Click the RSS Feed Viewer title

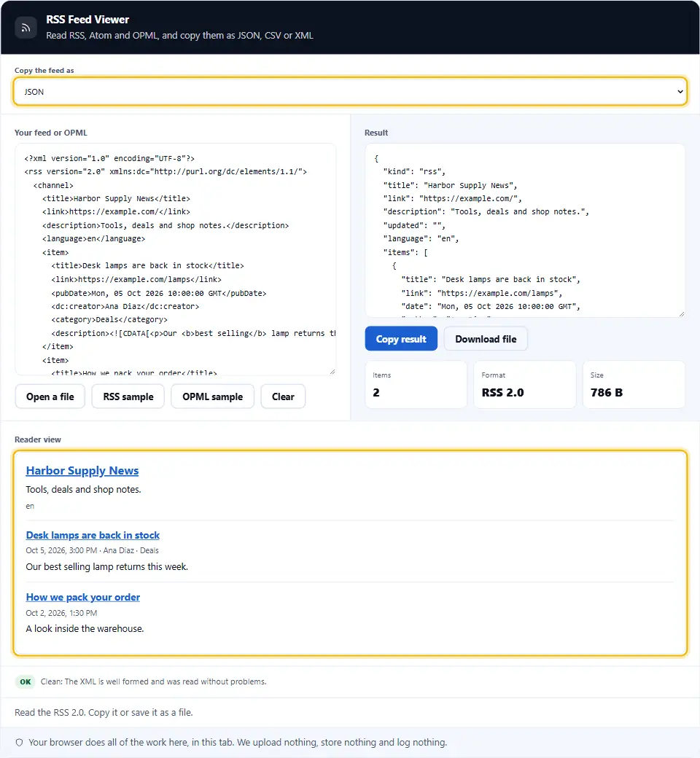coord(87,20)
